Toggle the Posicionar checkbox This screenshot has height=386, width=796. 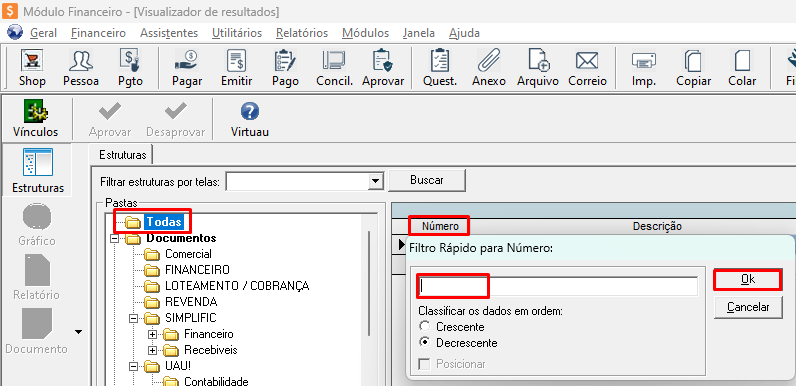pos(424,364)
